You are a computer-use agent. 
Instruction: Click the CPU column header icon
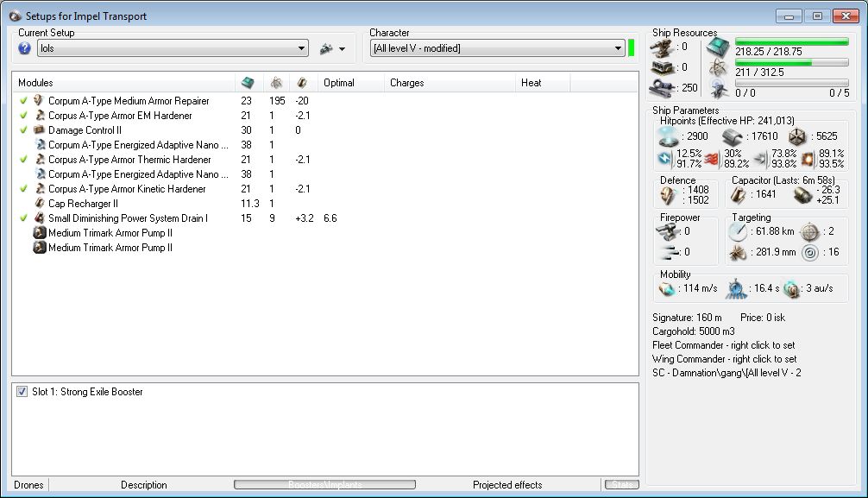(x=248, y=83)
